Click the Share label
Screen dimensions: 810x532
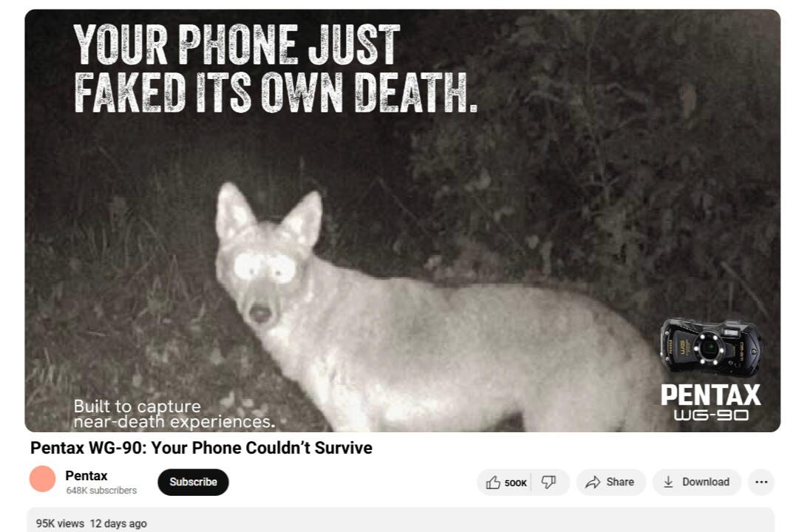(x=620, y=482)
